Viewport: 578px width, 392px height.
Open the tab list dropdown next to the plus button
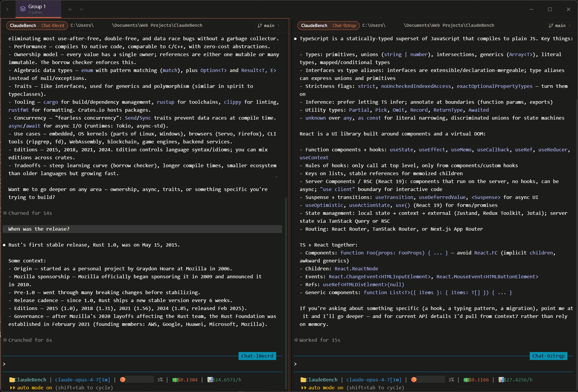81,9
